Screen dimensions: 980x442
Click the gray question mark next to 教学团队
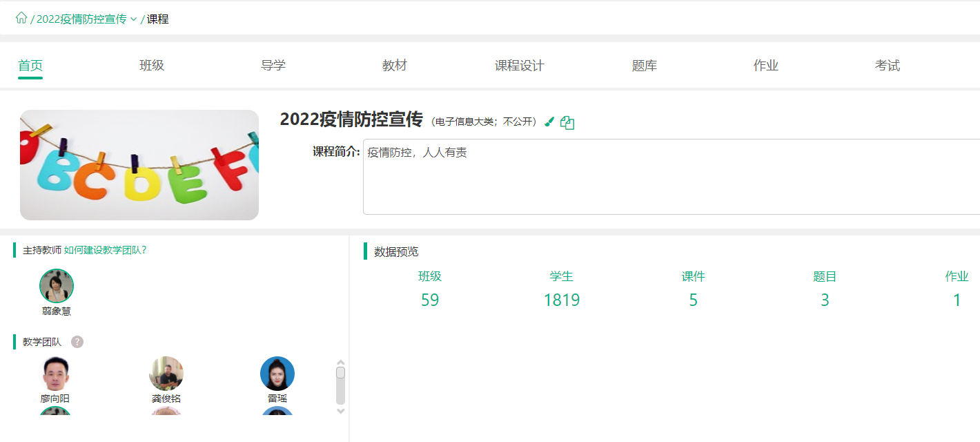tap(77, 342)
